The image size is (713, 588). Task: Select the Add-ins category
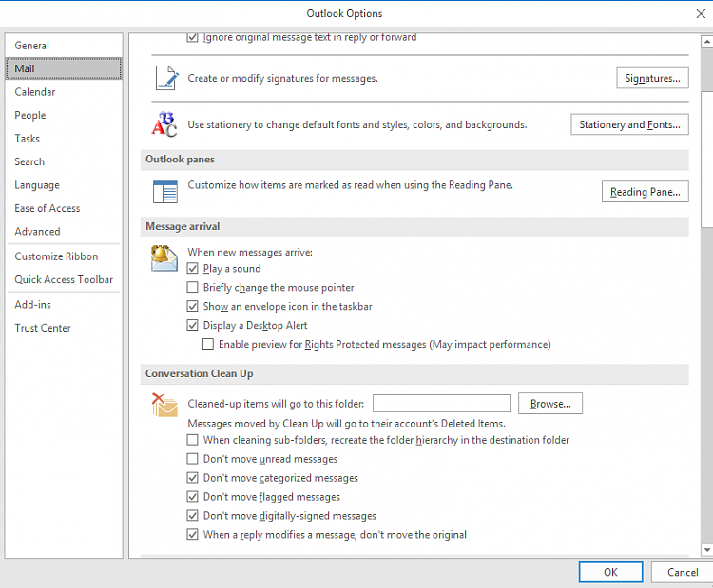click(x=64, y=305)
